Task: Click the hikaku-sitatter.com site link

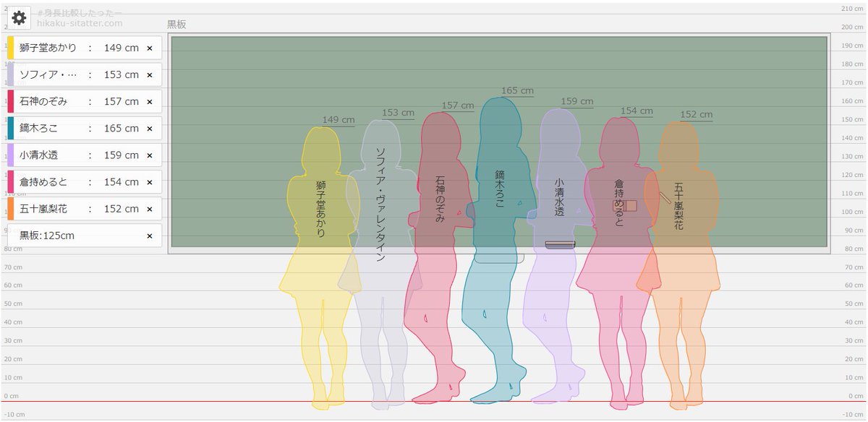Action: (80, 23)
